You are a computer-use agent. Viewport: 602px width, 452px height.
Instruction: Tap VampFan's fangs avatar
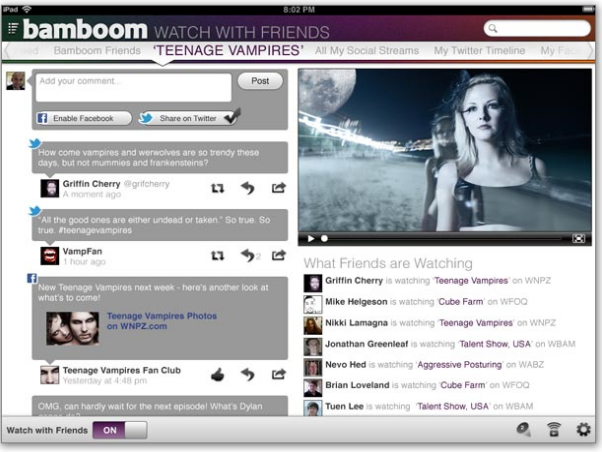[50, 256]
